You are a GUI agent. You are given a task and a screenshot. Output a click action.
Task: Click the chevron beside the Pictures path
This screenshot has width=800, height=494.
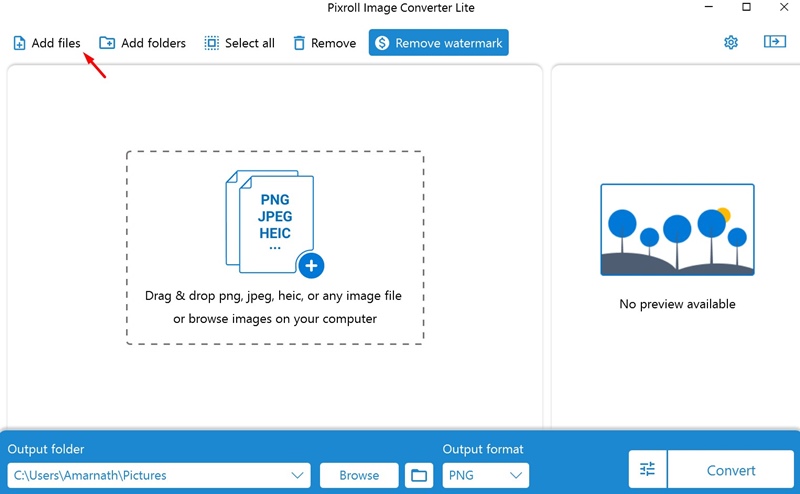coord(297,475)
